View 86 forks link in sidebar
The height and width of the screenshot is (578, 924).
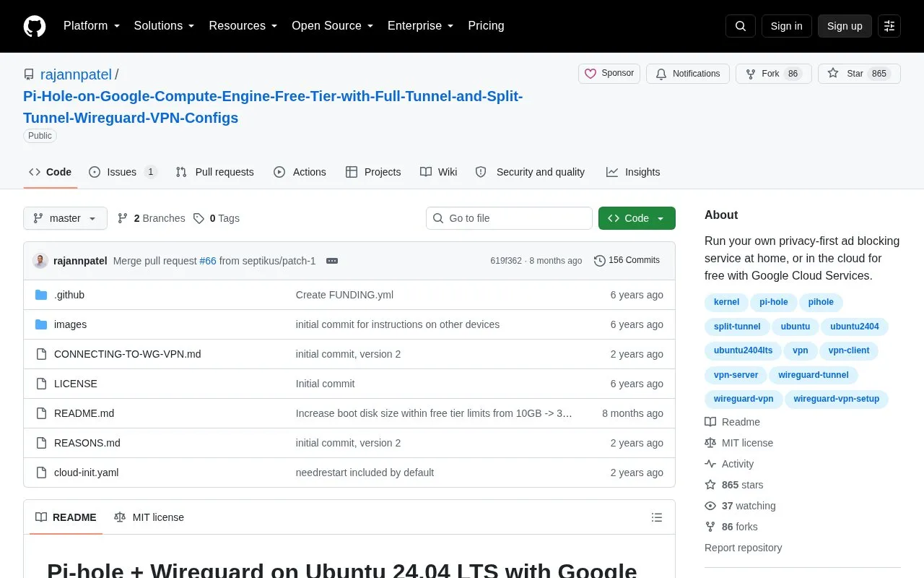(x=731, y=527)
